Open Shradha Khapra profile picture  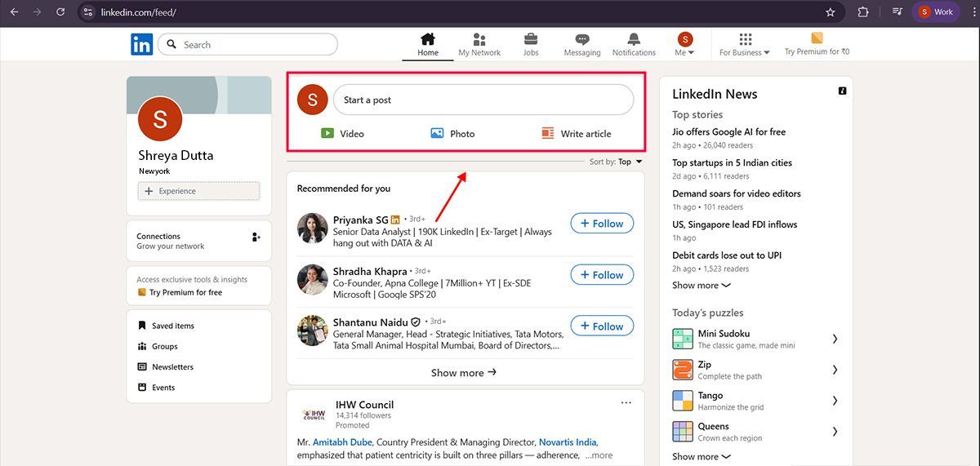pyautogui.click(x=313, y=280)
